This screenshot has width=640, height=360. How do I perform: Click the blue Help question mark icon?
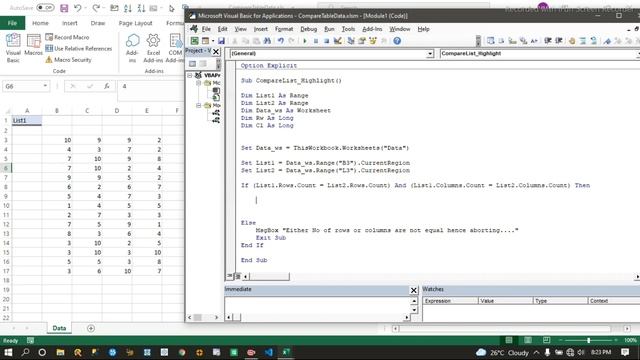(397, 41)
